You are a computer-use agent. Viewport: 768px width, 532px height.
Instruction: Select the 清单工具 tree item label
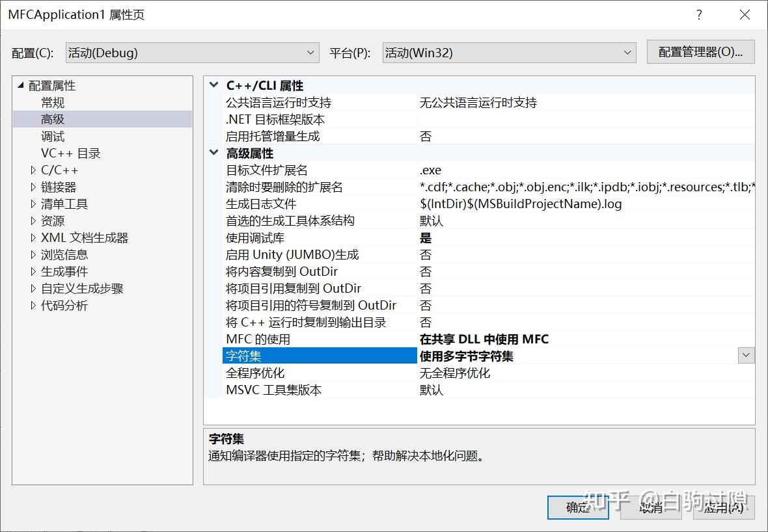click(x=64, y=204)
